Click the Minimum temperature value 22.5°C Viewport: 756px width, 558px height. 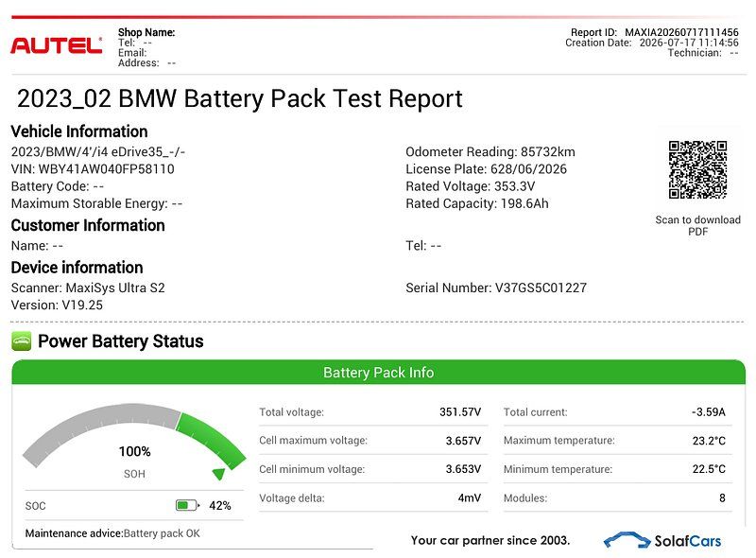pos(709,469)
